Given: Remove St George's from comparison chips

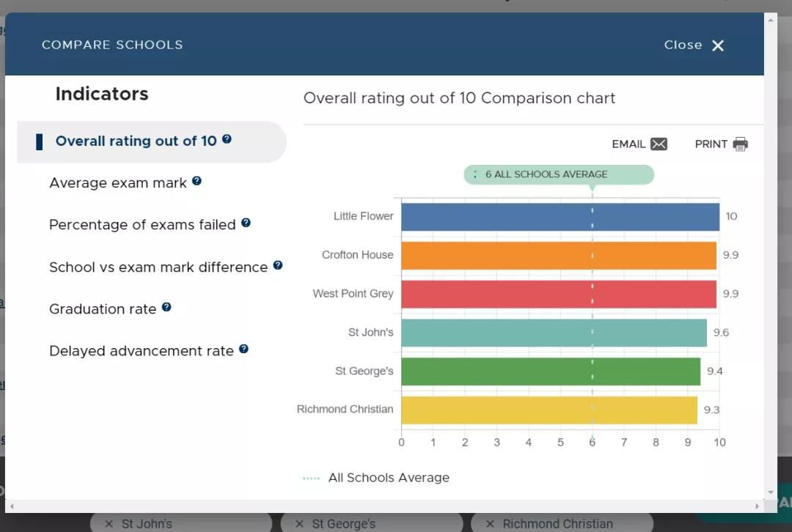Looking at the screenshot, I should pos(299,524).
